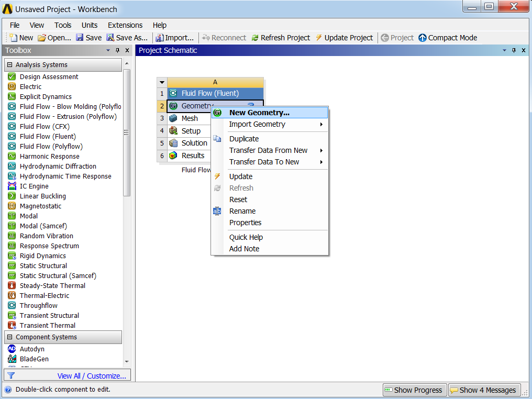Viewport: 532px width, 399px height.
Task: Click the Mesh cell icon in system A
Action: tap(173, 118)
